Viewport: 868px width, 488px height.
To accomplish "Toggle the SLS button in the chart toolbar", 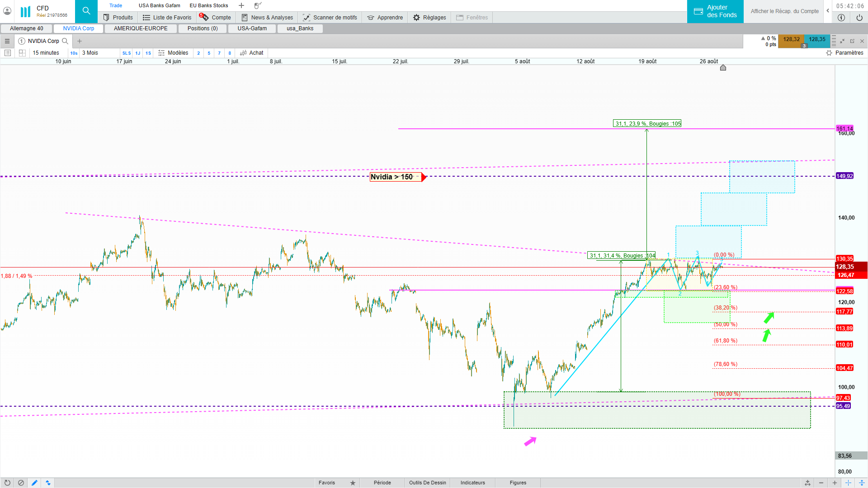I will tap(127, 53).
